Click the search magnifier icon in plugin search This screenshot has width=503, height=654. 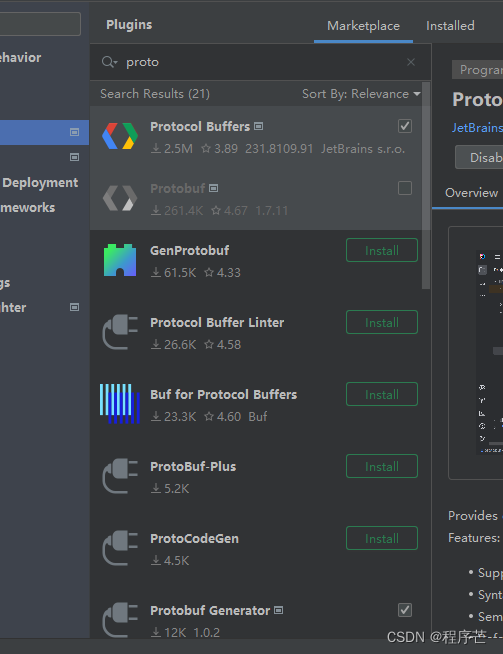(x=107, y=62)
